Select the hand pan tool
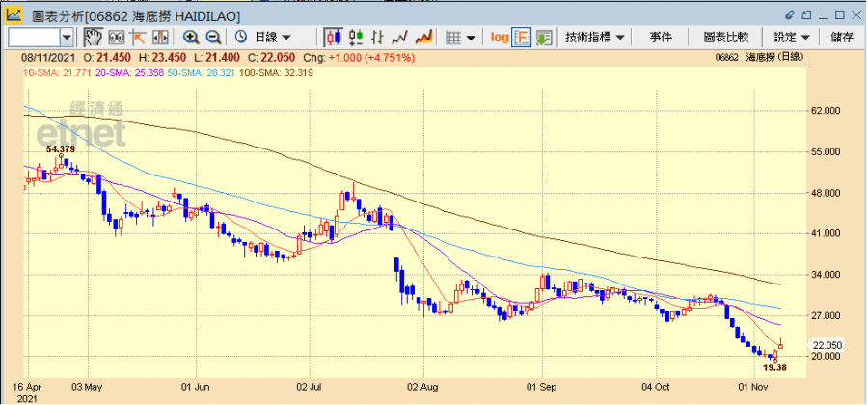Image resolution: width=868 pixels, height=405 pixels. click(94, 38)
